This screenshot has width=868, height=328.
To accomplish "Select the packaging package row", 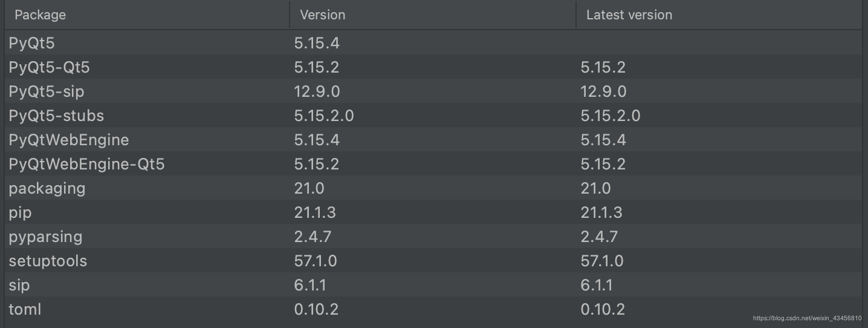I will (x=47, y=188).
